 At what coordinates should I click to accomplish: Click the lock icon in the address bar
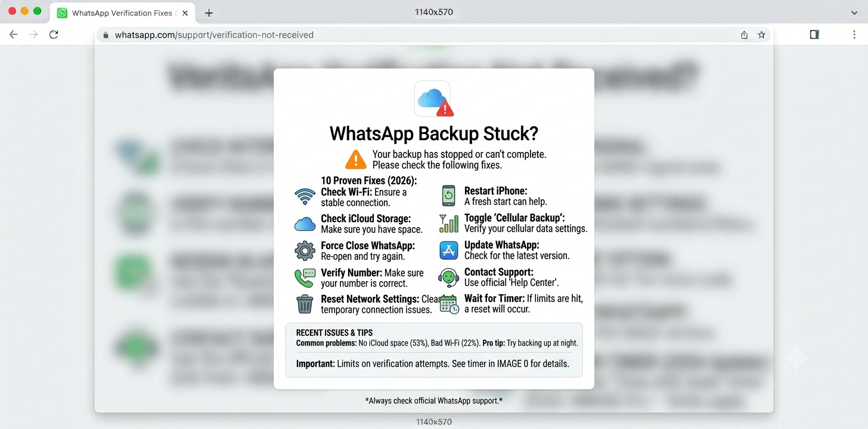(x=106, y=35)
